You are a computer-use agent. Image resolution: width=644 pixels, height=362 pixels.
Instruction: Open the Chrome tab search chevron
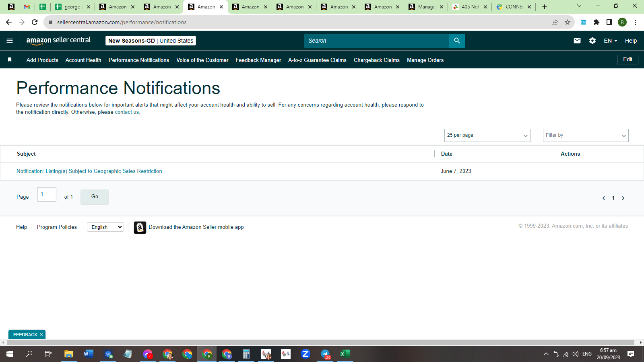(x=579, y=6)
